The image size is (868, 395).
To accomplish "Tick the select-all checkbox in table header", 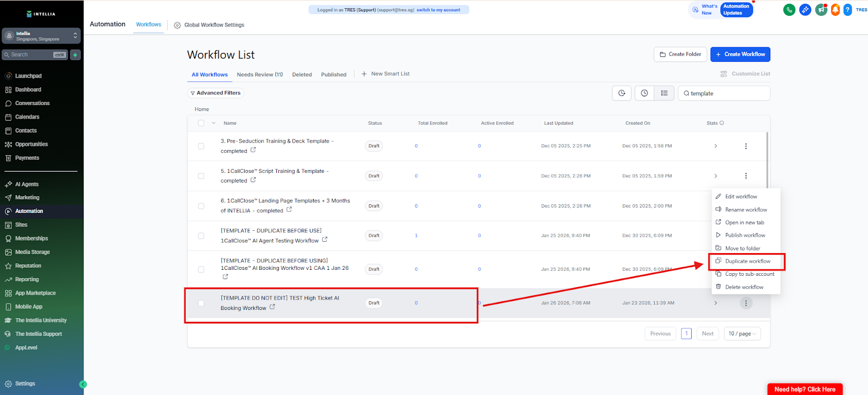I will tap(201, 123).
